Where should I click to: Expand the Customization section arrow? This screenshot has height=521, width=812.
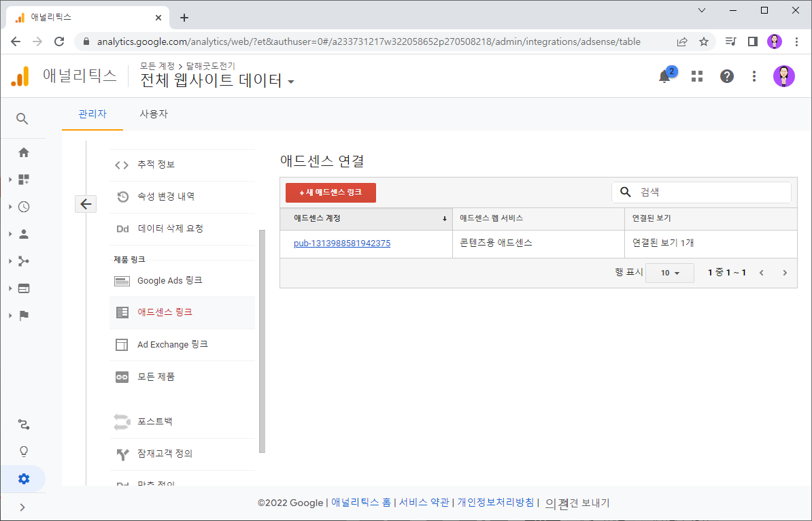pos(10,180)
